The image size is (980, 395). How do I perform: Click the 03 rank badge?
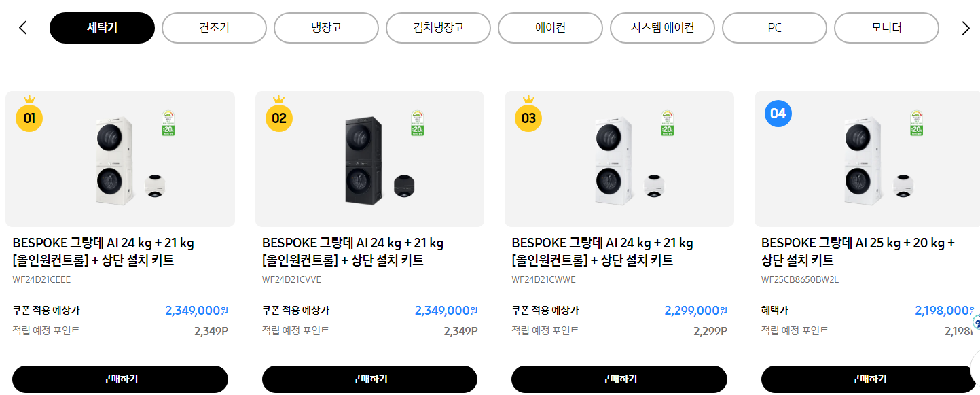528,118
